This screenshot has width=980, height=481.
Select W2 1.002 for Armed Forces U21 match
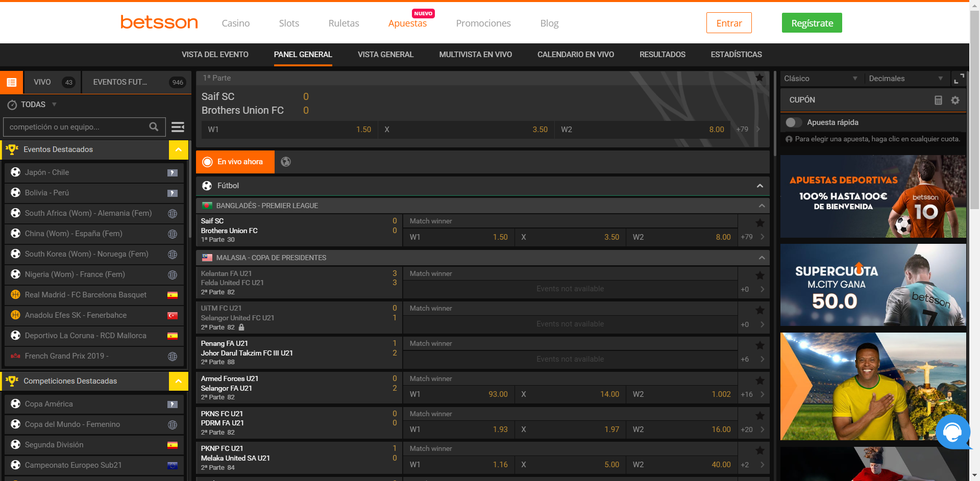point(682,394)
